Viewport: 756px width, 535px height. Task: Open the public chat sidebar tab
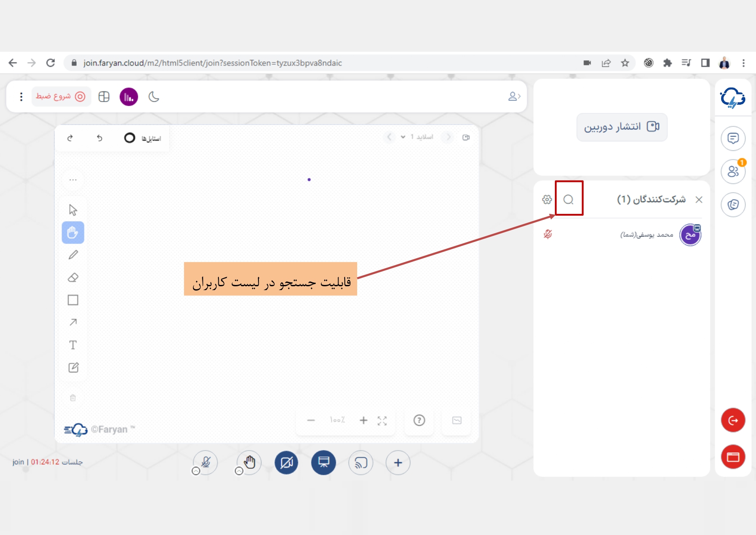(733, 138)
